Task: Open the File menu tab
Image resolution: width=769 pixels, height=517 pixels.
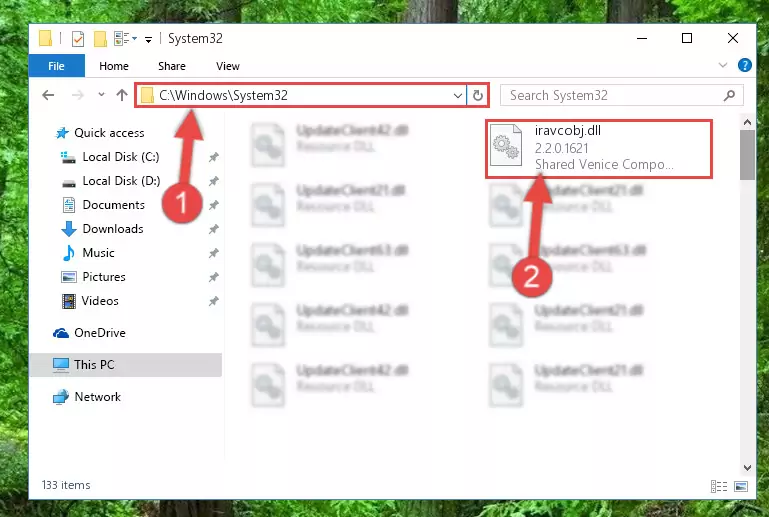Action: pyautogui.click(x=56, y=66)
